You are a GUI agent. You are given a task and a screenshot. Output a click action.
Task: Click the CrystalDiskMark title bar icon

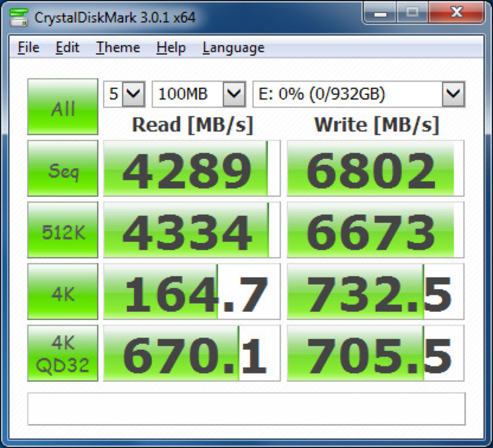click(19, 17)
